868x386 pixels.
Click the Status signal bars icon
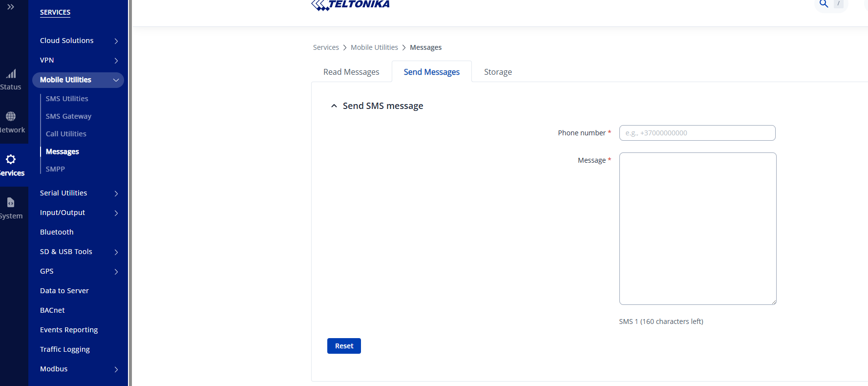pos(11,74)
